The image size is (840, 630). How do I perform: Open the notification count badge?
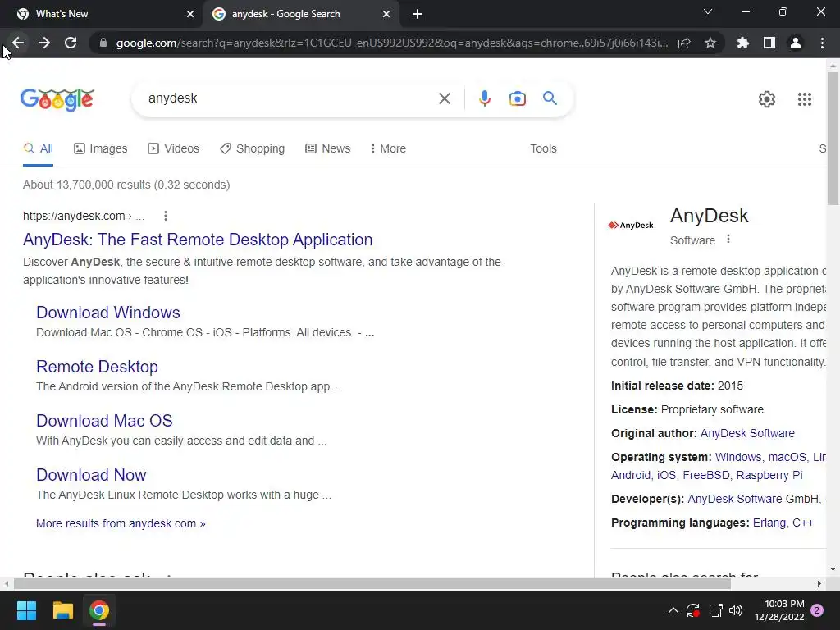pyautogui.click(x=817, y=610)
